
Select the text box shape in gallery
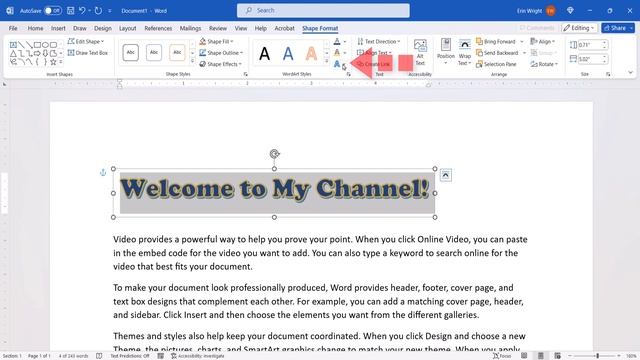pos(13,44)
